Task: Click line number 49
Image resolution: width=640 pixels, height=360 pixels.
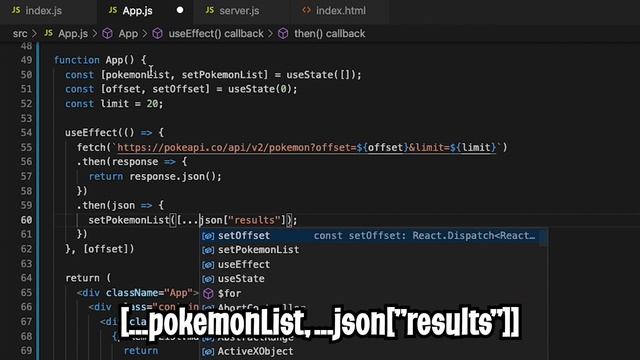Action: pyautogui.click(x=26, y=60)
